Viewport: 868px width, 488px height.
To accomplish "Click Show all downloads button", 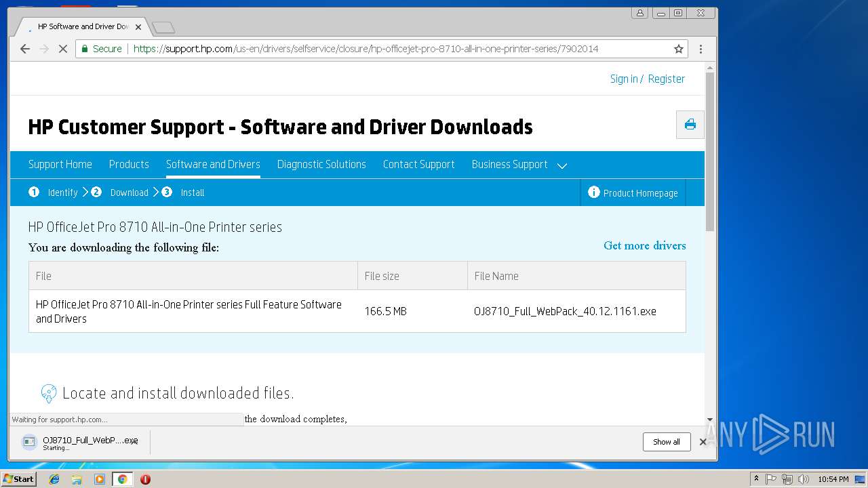I will (x=667, y=442).
